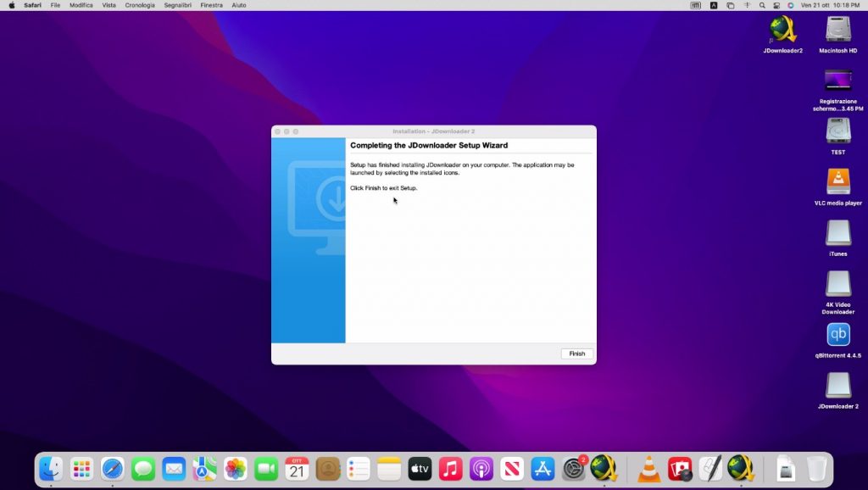Open the Trash in the Dock
Viewport: 868px width, 490px height.
coord(816,469)
